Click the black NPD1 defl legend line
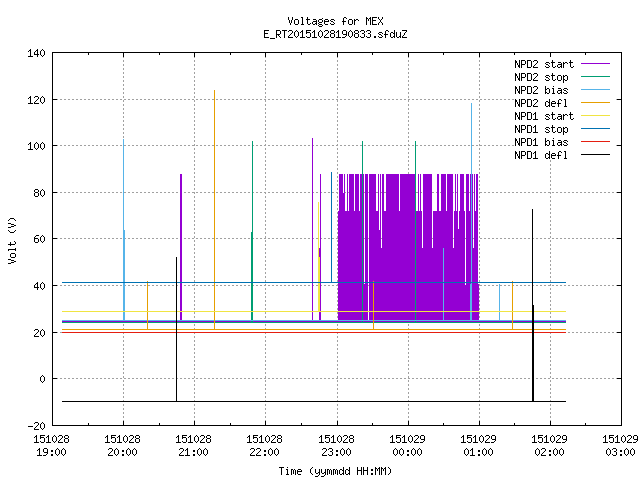This screenshot has height=480, width=640. tap(595, 155)
